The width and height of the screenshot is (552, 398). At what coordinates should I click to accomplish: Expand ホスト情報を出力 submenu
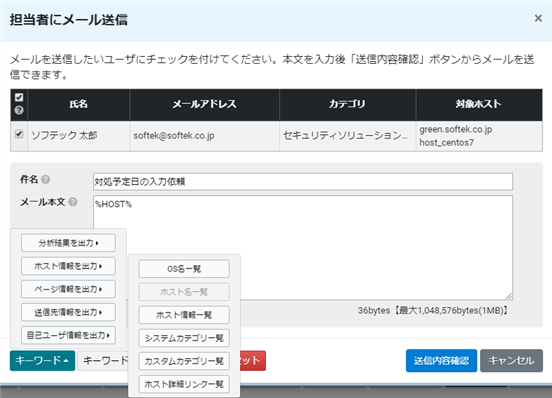68,266
